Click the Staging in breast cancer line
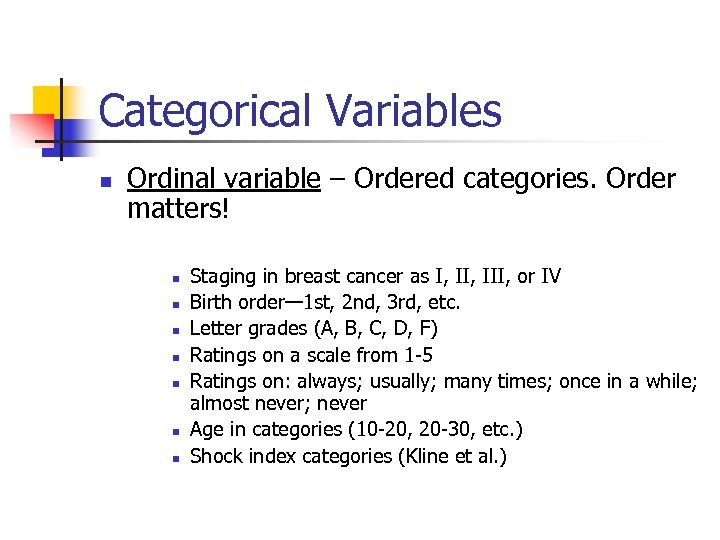This screenshot has height=540, width=720. [x=375, y=276]
